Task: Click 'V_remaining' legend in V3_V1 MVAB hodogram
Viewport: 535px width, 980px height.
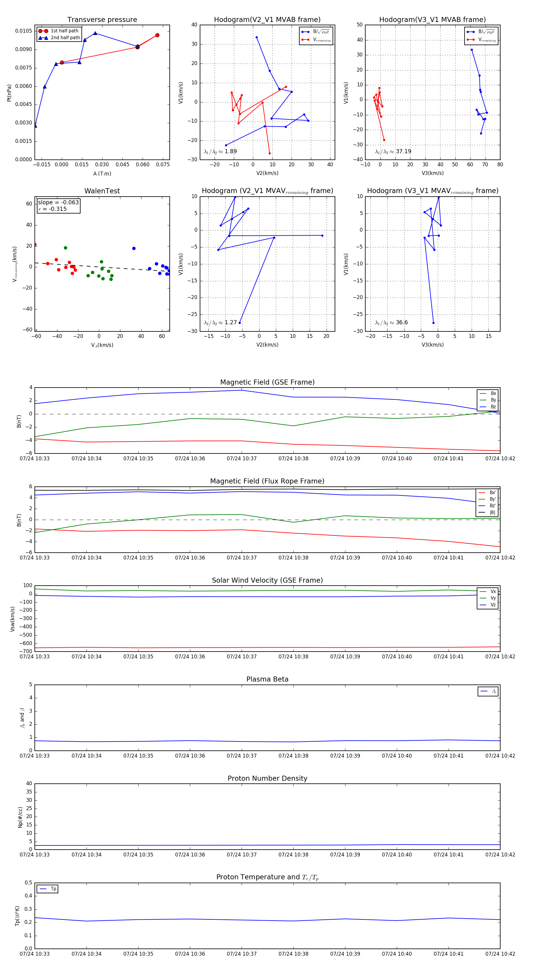Action: pos(481,39)
